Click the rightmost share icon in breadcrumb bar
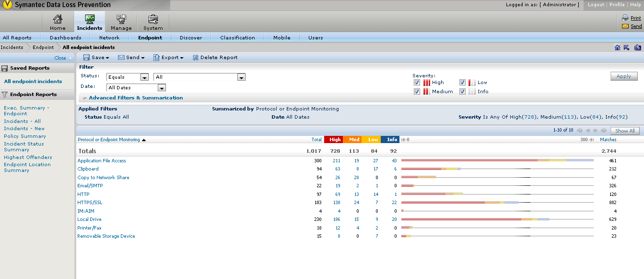The image size is (644, 279). (637, 47)
